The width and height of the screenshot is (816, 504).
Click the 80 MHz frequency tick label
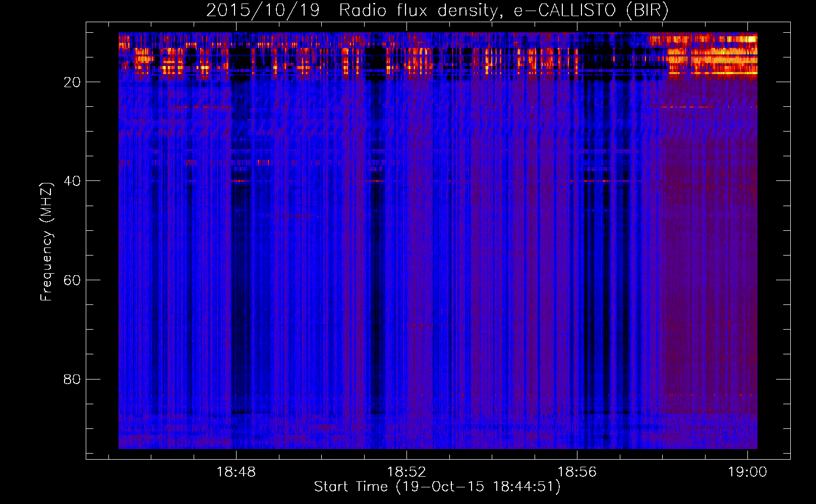(x=72, y=379)
